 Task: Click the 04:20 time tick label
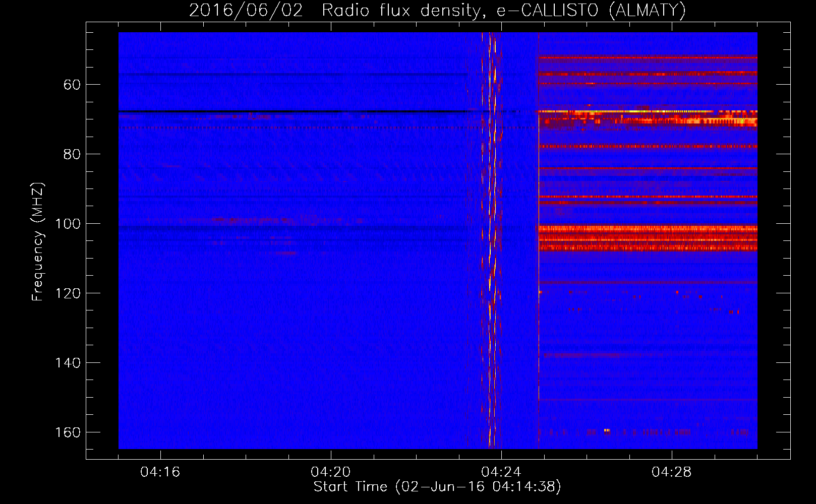(330, 472)
